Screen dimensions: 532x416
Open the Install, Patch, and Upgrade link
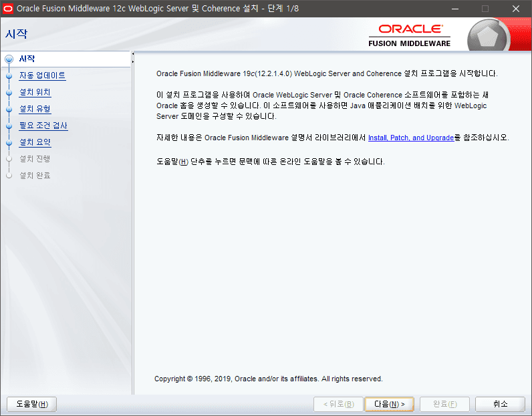[411, 138]
